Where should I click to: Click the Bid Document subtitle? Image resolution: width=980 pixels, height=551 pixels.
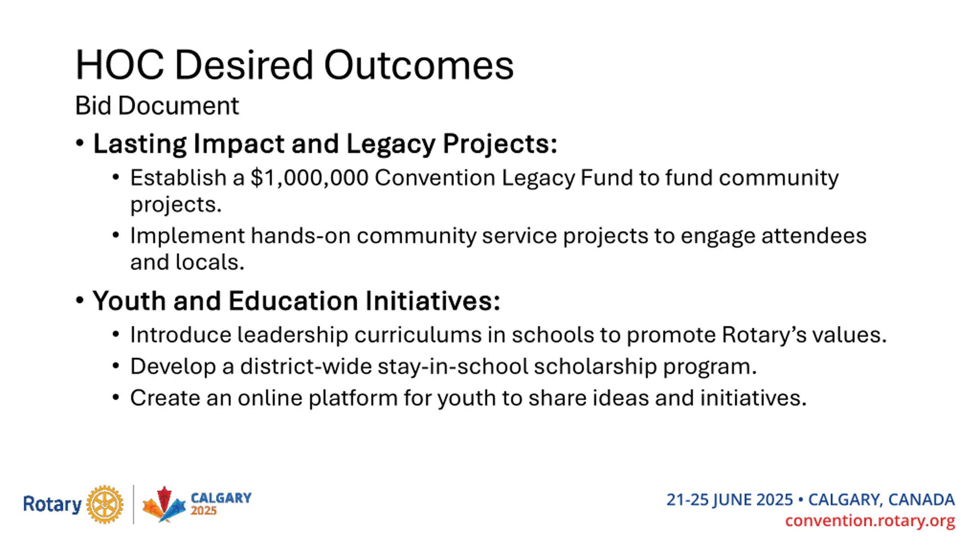[x=157, y=106]
